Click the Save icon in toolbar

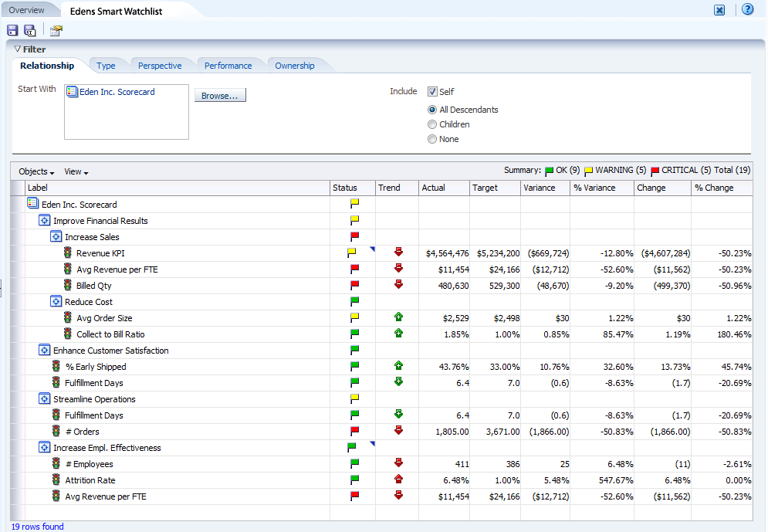[12, 30]
